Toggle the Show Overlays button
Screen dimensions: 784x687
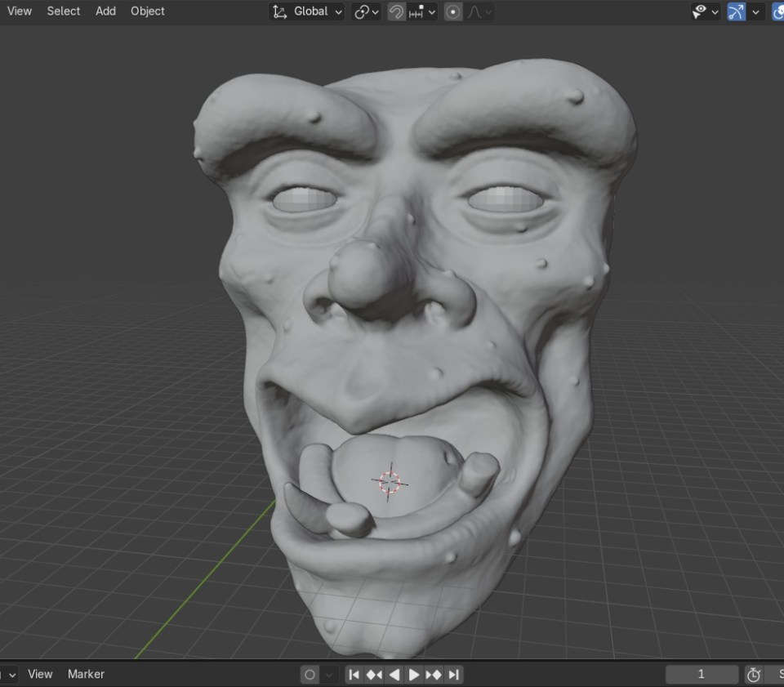point(777,11)
